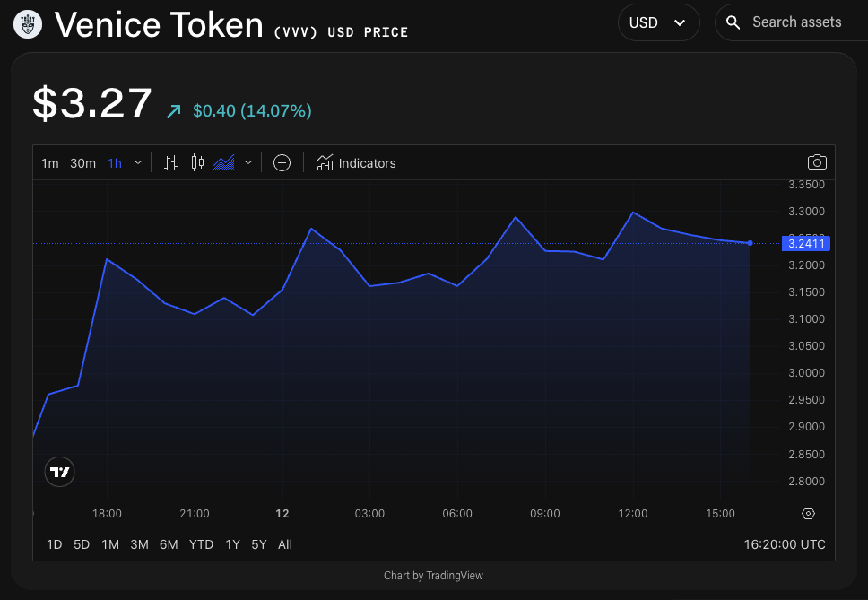
Task: Expand the time interval dropdown arrow
Action: (138, 162)
